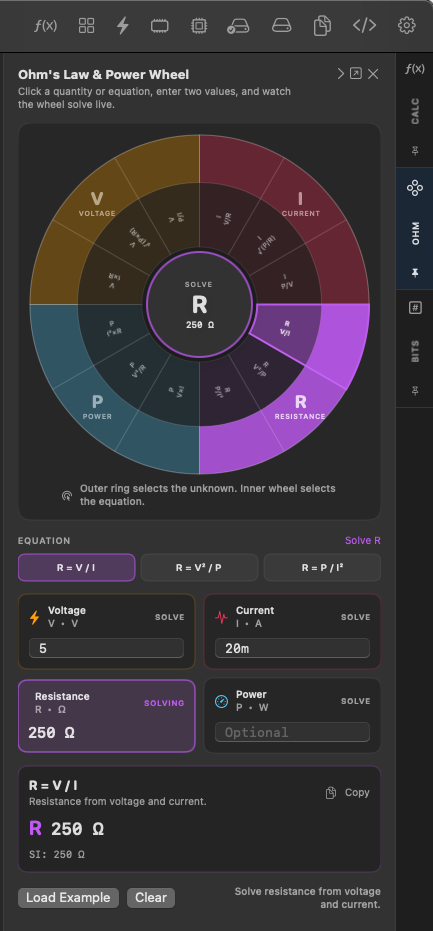
Task: Click SOLVING on the Resistance card
Action: [x=165, y=703]
